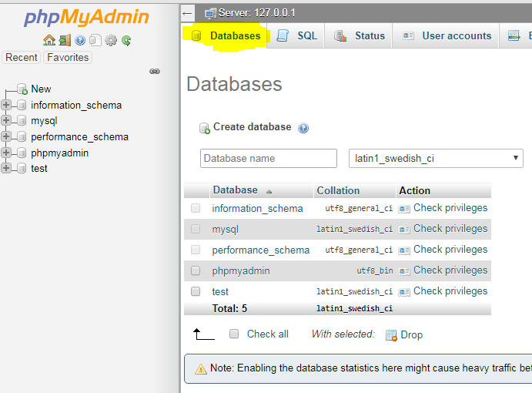Tick the performance_schema row checkbox
532x393 pixels.
[196, 250]
